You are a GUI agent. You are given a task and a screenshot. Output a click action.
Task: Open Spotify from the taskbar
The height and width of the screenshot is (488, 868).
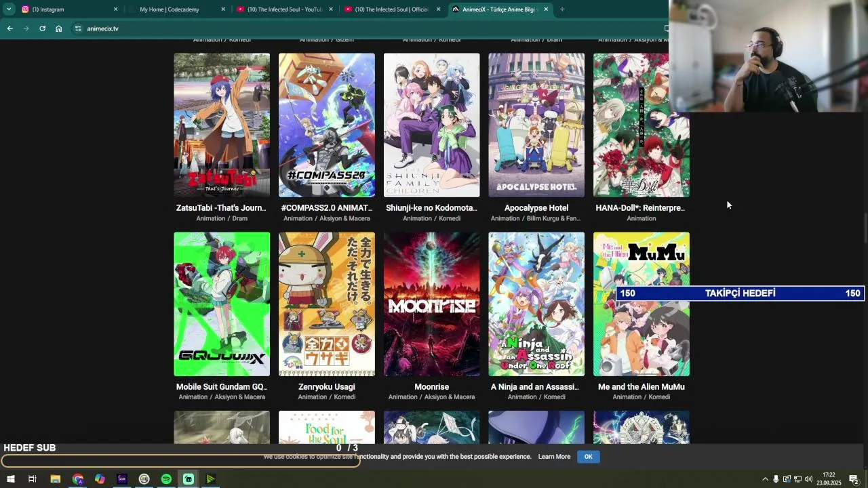coord(166,479)
